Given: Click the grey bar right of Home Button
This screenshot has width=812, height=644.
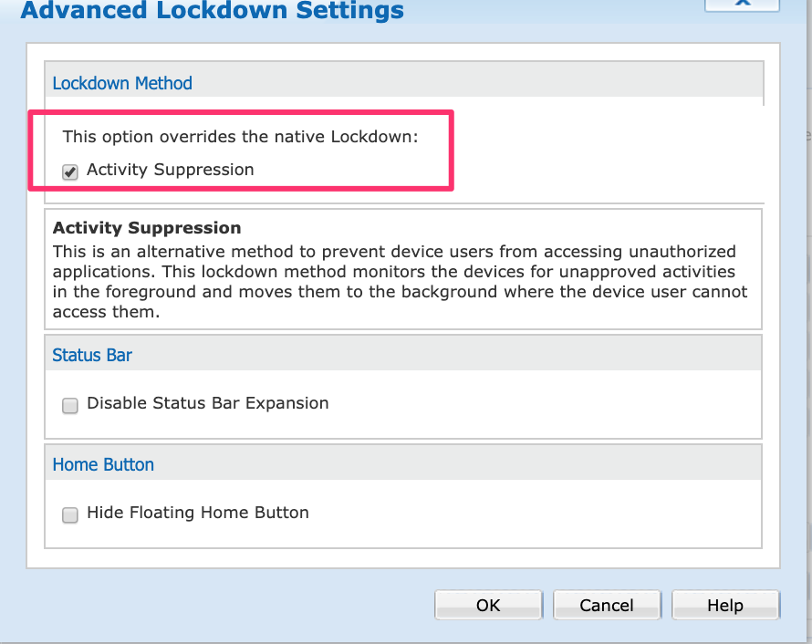Looking at the screenshot, I should tap(456, 463).
